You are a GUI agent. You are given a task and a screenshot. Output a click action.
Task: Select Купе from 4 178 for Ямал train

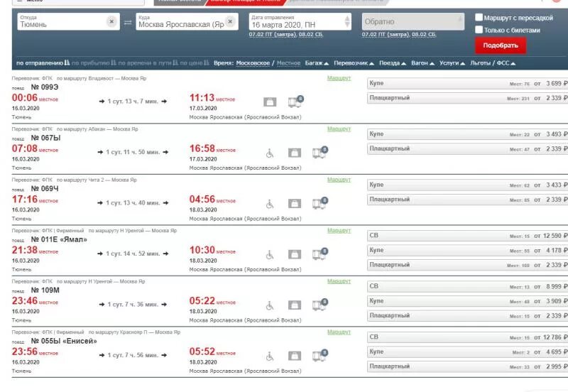[467, 251]
